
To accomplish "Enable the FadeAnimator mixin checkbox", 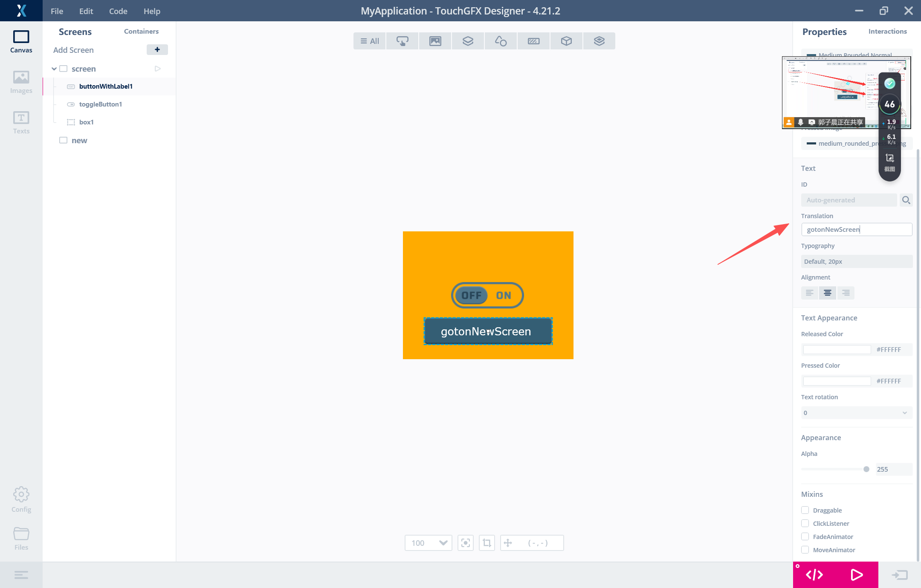I will click(805, 536).
